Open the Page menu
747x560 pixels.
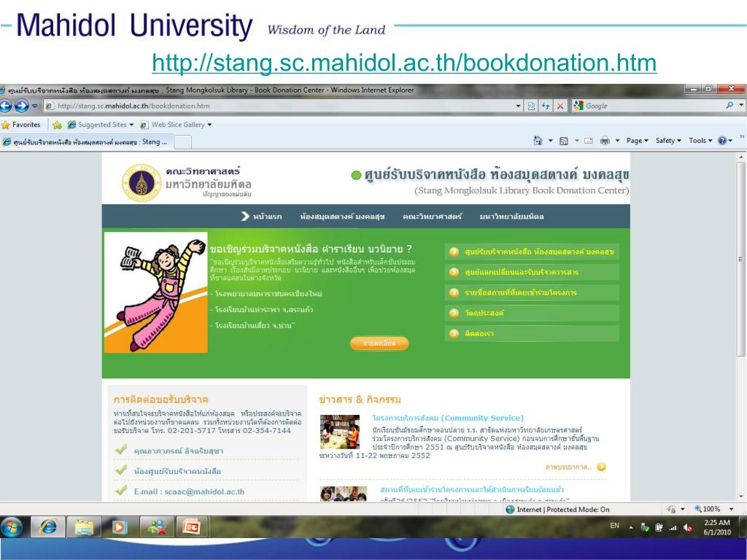pos(637,141)
